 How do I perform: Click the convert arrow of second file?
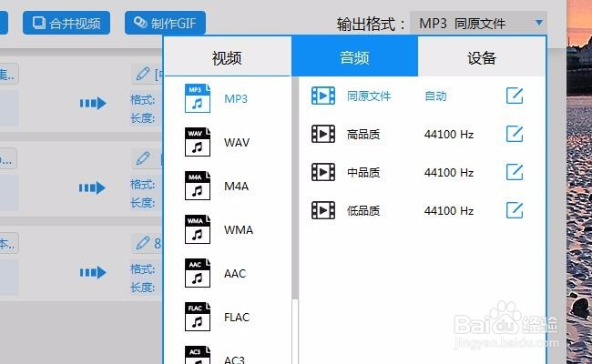click(x=92, y=187)
